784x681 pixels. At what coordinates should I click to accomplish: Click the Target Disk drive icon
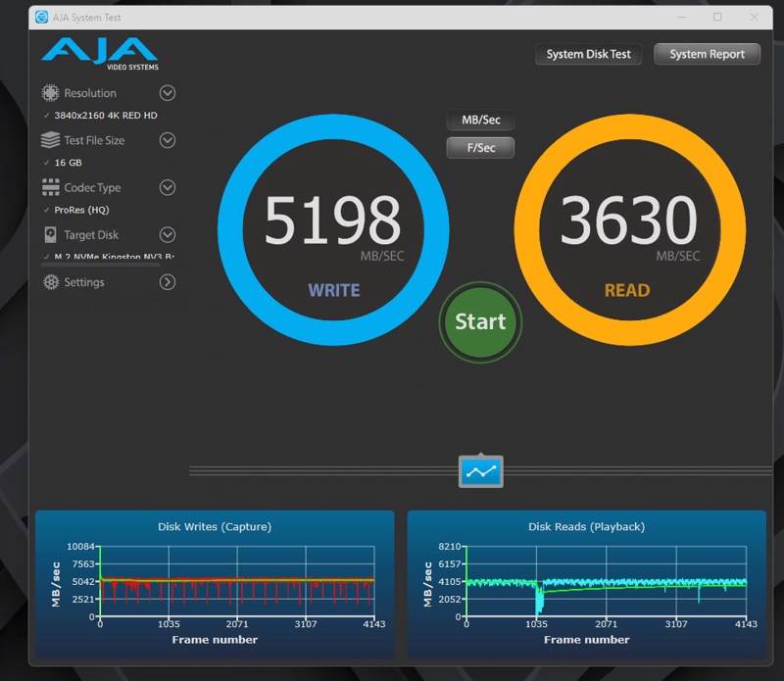click(50, 235)
